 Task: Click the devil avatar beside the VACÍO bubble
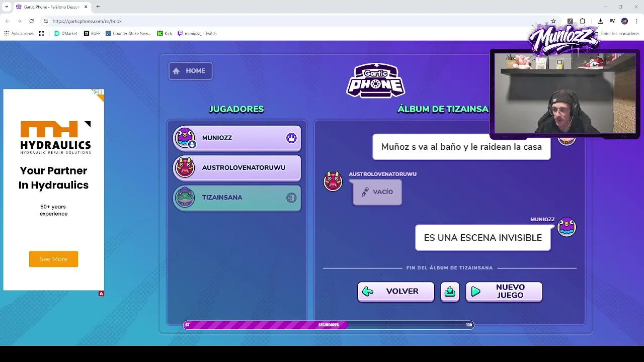click(333, 181)
